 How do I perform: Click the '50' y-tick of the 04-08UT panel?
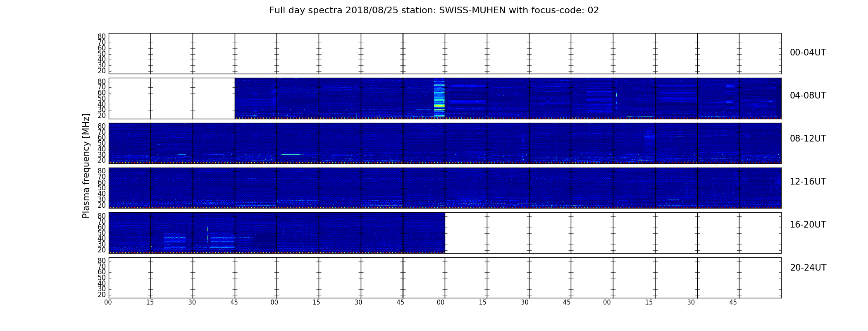102,98
